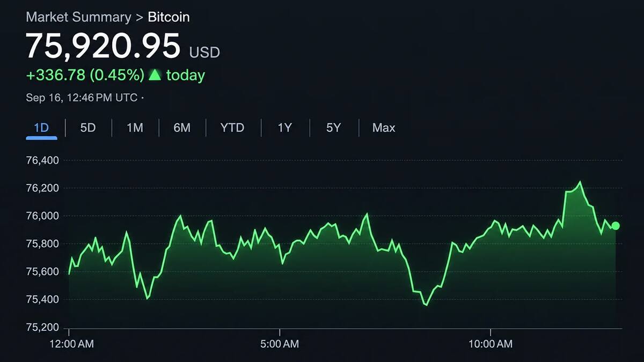Screen dimensions: 644x362
Task: Click the 75,200 y-axis label
Action: [42, 327]
